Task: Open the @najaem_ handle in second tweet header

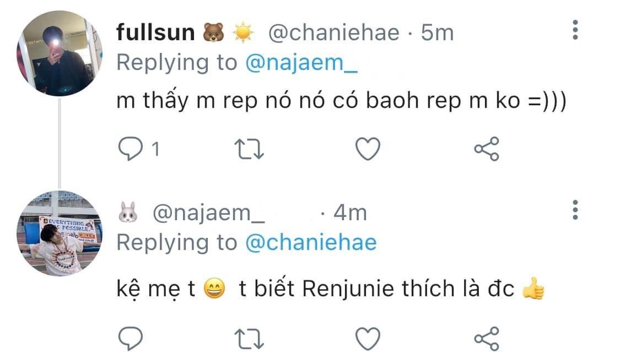Action: 208,213
